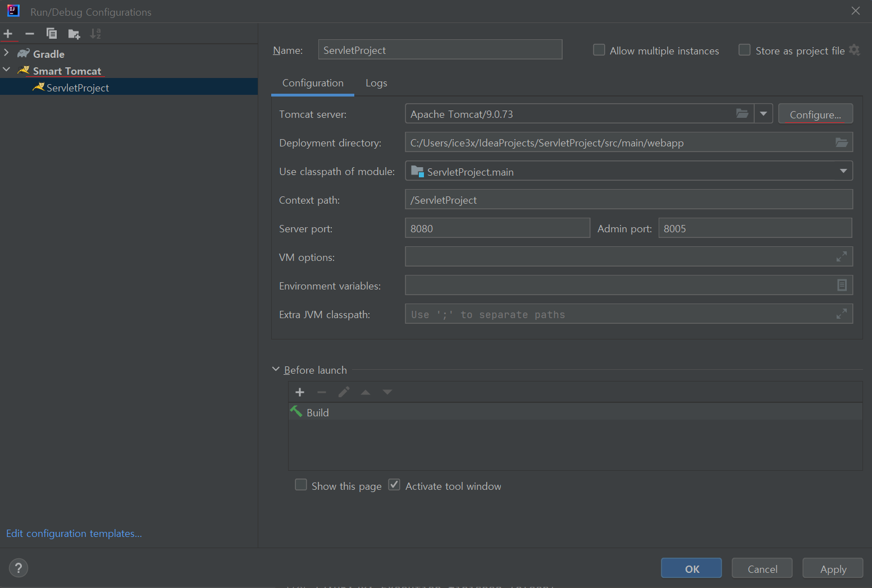Click the Smart Tomcat icon in the tree
The image size is (872, 588).
click(24, 70)
